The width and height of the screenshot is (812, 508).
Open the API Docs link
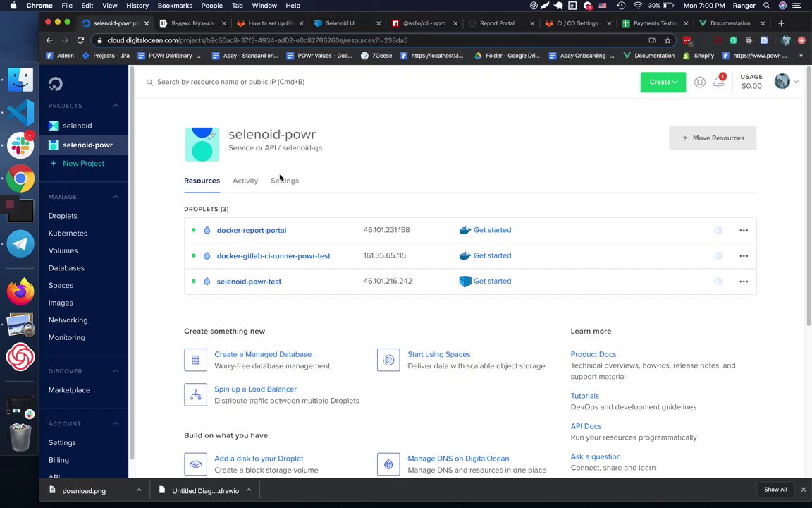[586, 426]
